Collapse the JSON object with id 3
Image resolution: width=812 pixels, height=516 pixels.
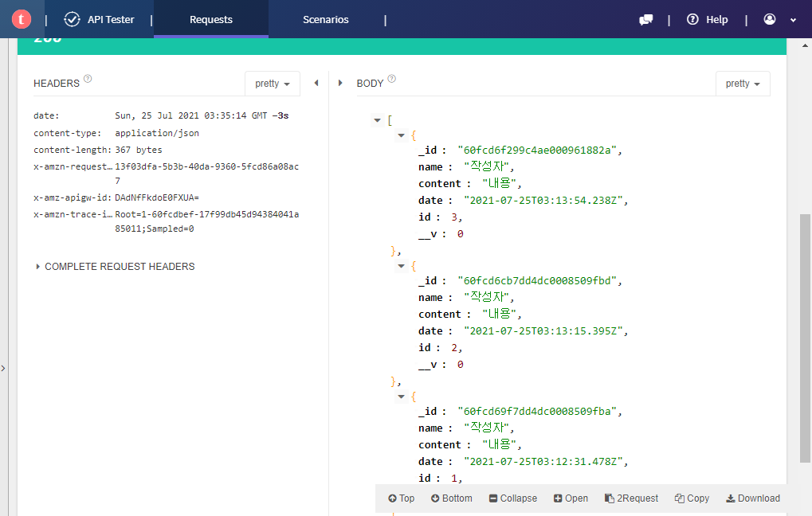point(402,135)
